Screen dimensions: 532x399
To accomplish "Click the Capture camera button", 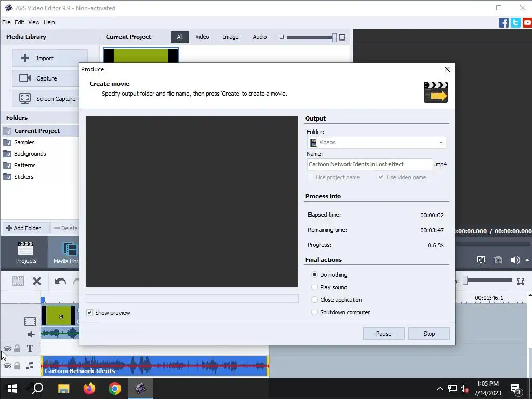I will [49, 78].
